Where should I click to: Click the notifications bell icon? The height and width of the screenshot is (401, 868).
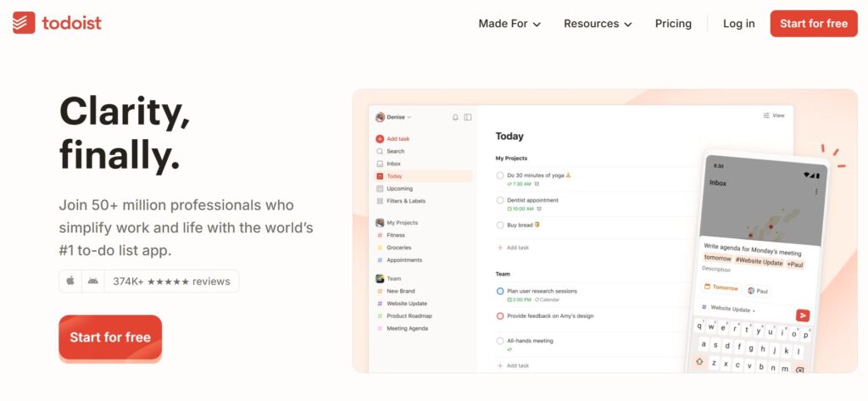click(x=455, y=118)
